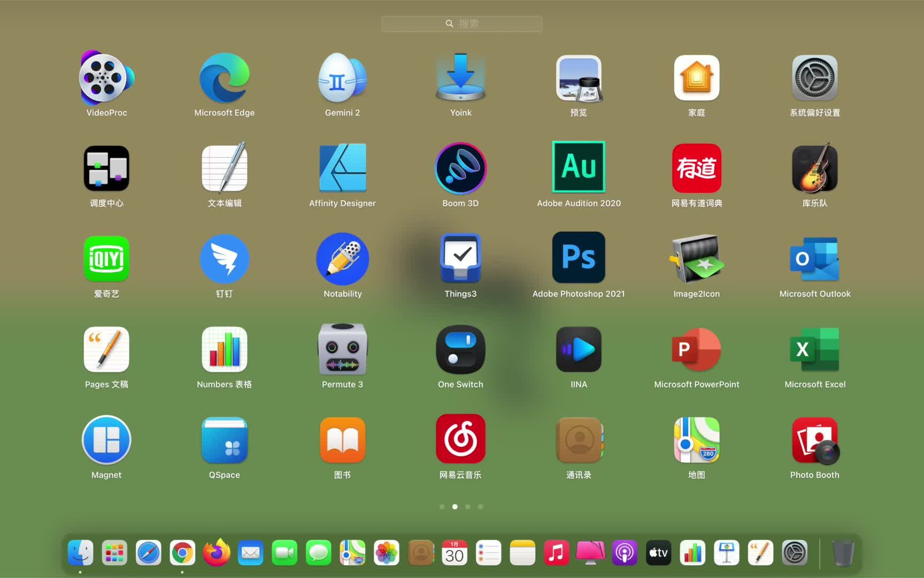Launch 钉钉 (DingTalk)
924x578 pixels.
coord(225,259)
